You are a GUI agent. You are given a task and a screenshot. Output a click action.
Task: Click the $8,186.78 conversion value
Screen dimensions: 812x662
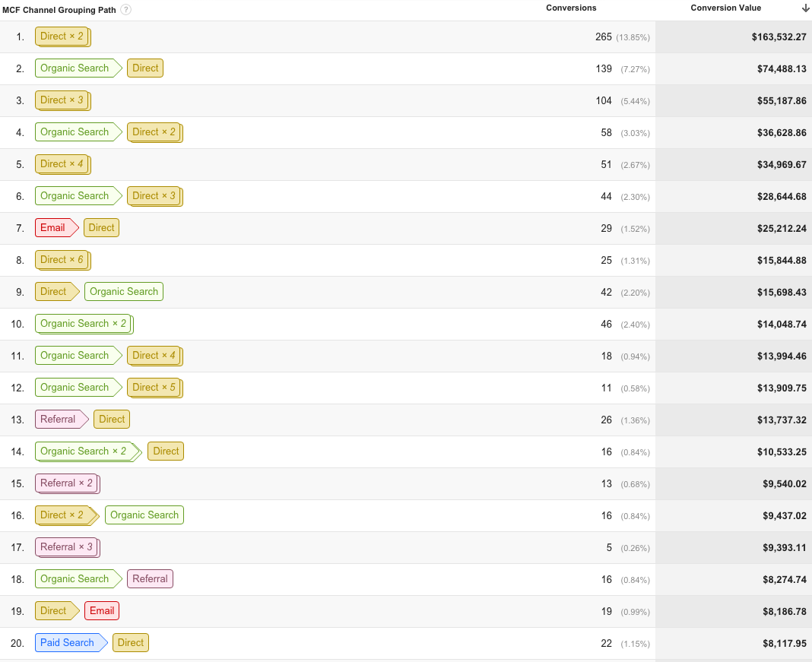click(784, 611)
